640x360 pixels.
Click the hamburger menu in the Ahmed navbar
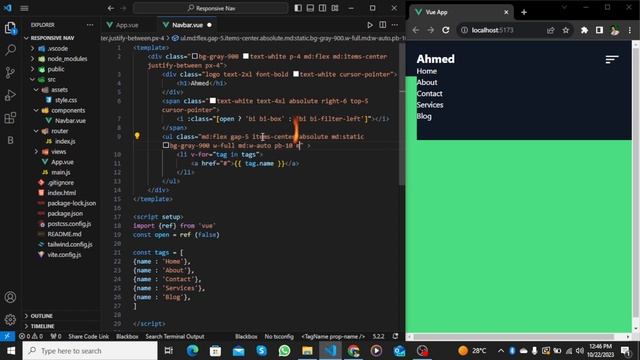[x=611, y=60]
